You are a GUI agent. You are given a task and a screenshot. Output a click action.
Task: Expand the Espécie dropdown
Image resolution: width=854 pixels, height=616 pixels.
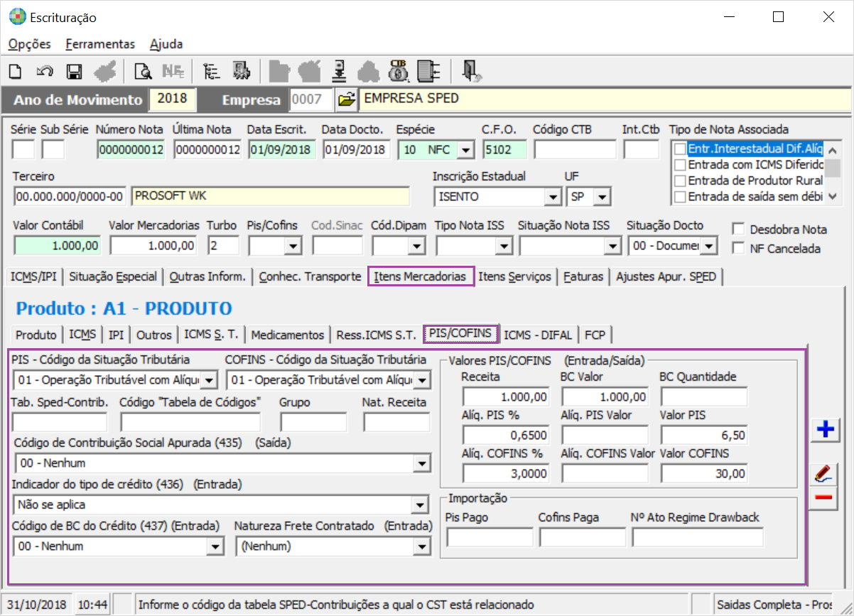click(465, 150)
